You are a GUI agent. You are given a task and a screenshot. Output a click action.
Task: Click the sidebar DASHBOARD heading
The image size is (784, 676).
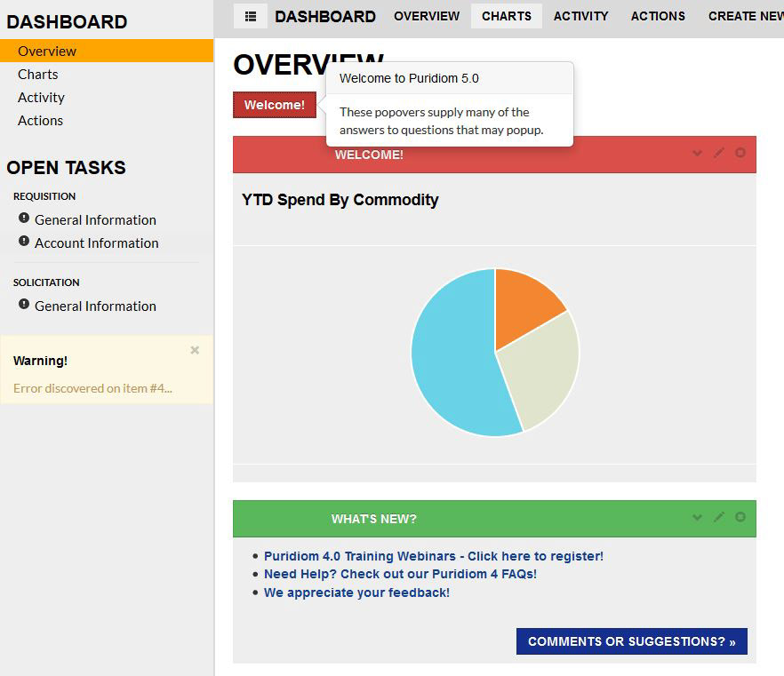click(67, 22)
